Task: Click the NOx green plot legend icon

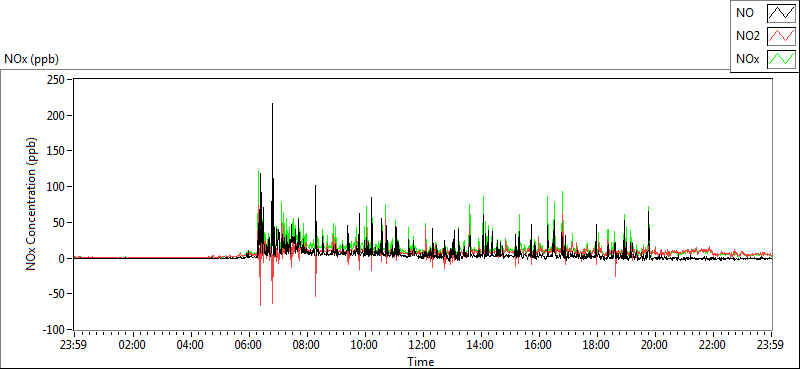Action: click(781, 59)
